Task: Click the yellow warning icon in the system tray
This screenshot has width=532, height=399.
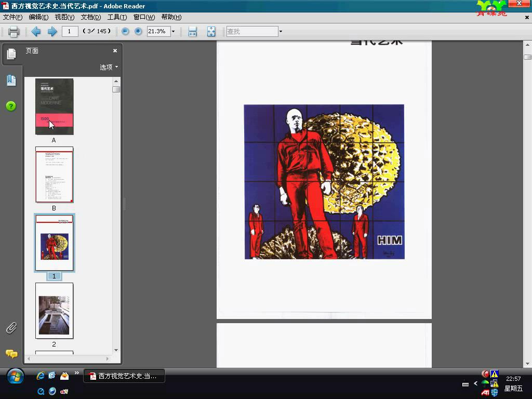Action: point(495,374)
